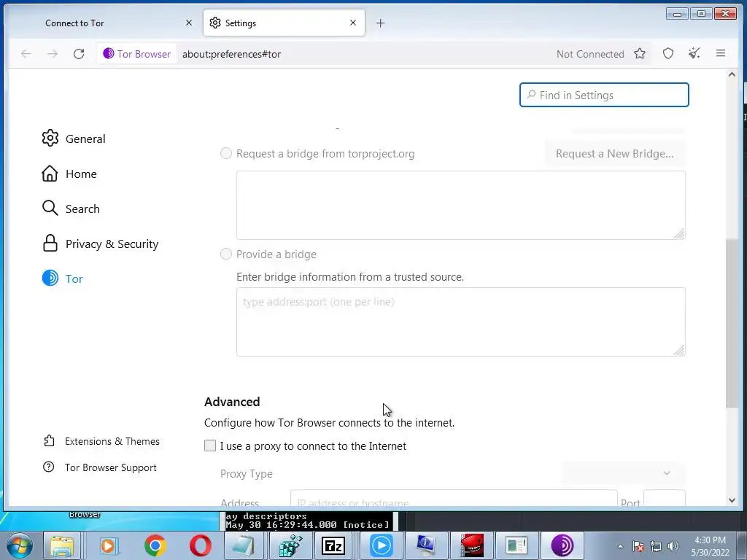Click the blue play button taskbar icon

[x=381, y=545]
